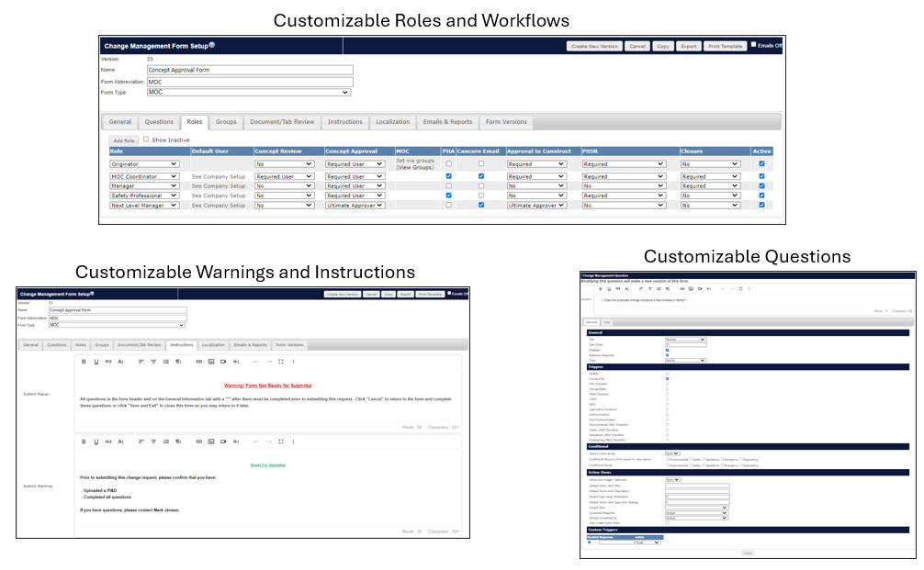Toggle Emails Off in the Instructions screen header
The image size is (924, 570).
click(450, 293)
